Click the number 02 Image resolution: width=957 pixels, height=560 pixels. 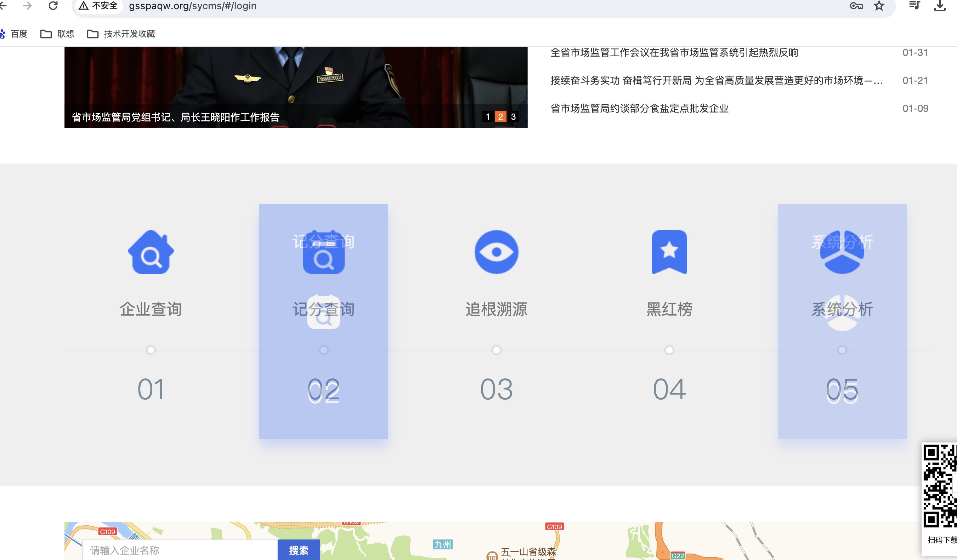click(324, 389)
